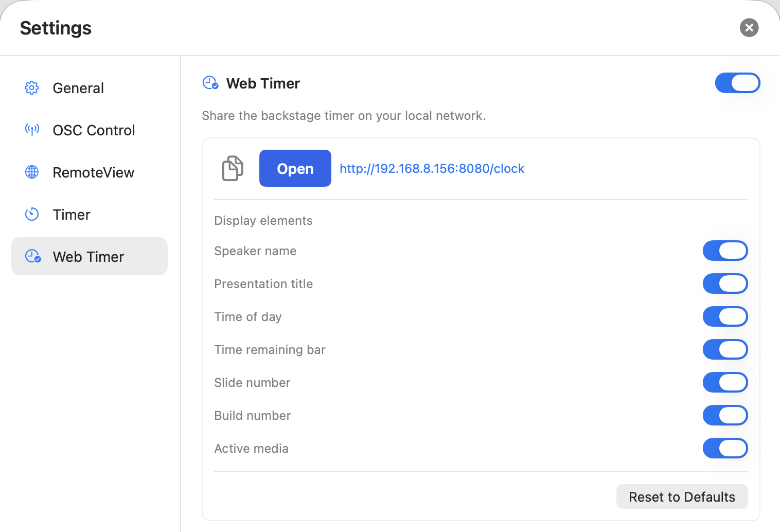Switch off Slide number display
780x532 pixels.
pos(725,382)
